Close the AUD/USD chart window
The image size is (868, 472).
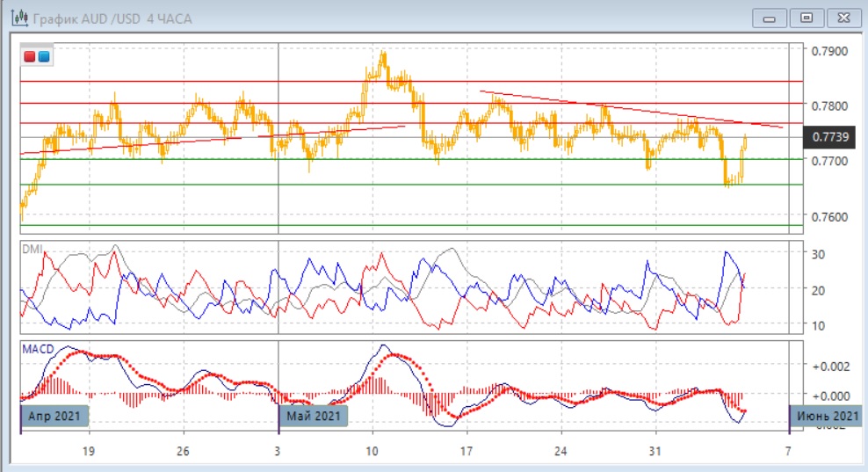tap(842, 17)
